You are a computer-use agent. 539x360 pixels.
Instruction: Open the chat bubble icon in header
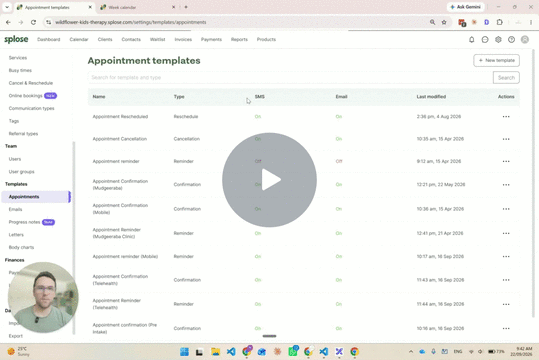pyautogui.click(x=485, y=40)
